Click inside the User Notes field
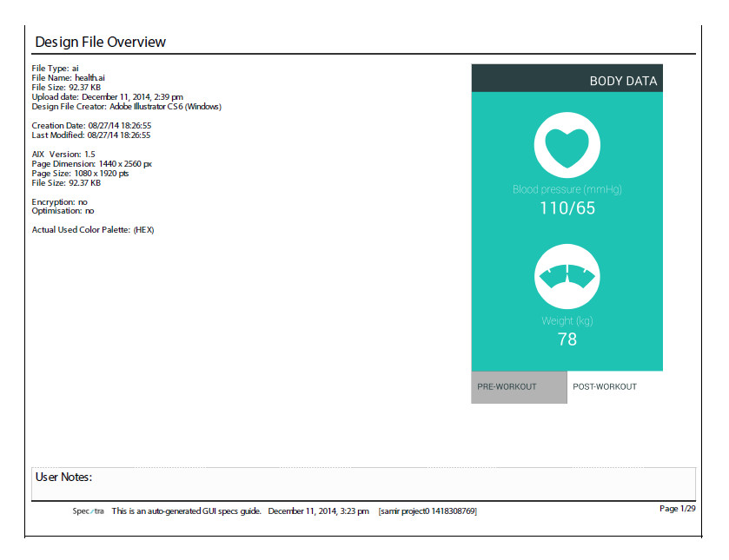 [x=363, y=484]
